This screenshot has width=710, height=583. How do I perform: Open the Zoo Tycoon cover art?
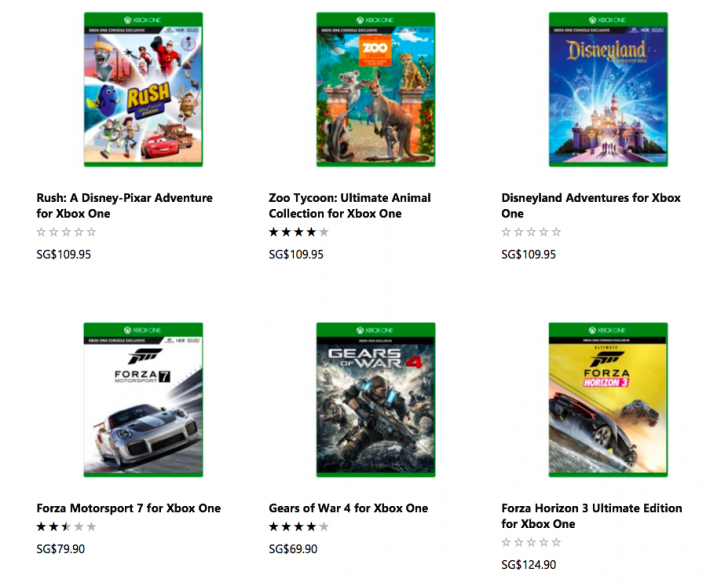point(376,89)
